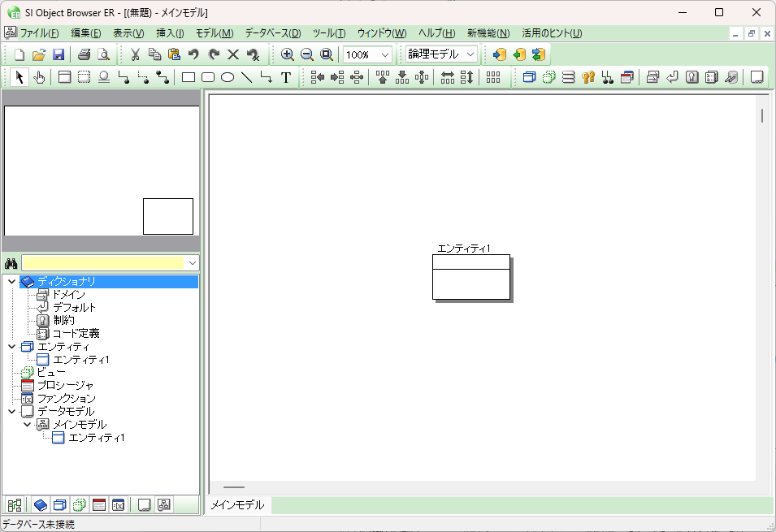The height and width of the screenshot is (532, 776).
Task: Save using the floppy disk icon
Action: pyautogui.click(x=59, y=54)
